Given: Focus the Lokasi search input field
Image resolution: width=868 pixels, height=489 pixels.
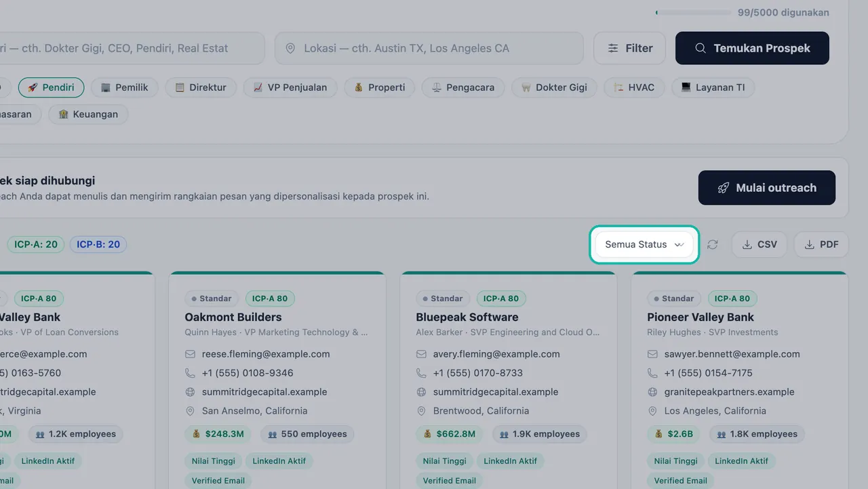Looking at the screenshot, I should pos(429,48).
